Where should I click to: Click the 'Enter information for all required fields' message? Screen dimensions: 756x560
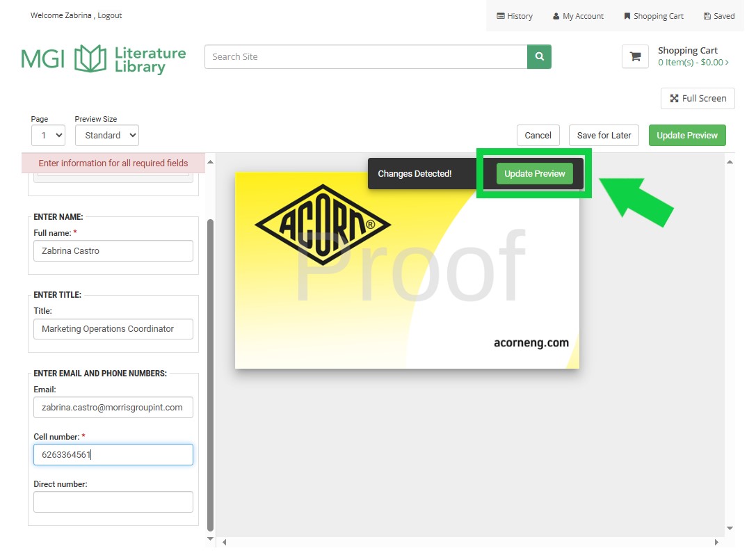(x=113, y=163)
